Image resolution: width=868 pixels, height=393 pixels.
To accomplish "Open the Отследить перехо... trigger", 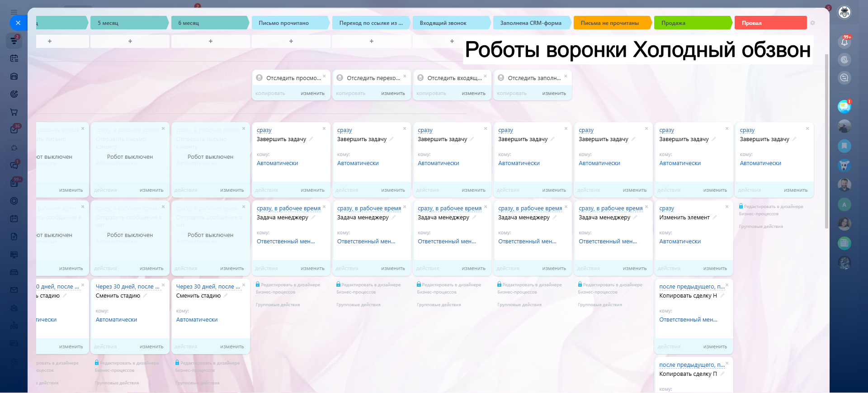I will tap(373, 78).
